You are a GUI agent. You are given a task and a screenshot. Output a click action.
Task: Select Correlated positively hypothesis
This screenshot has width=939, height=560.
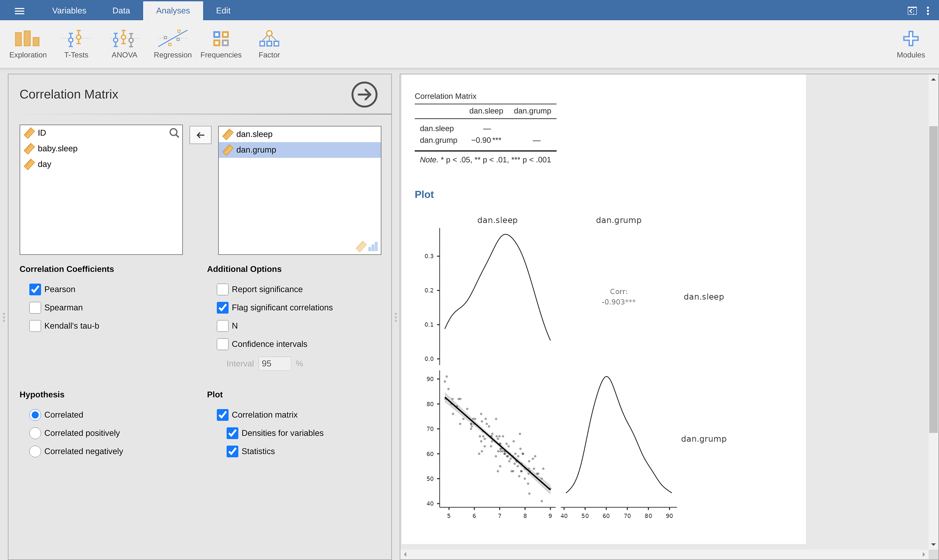[35, 433]
